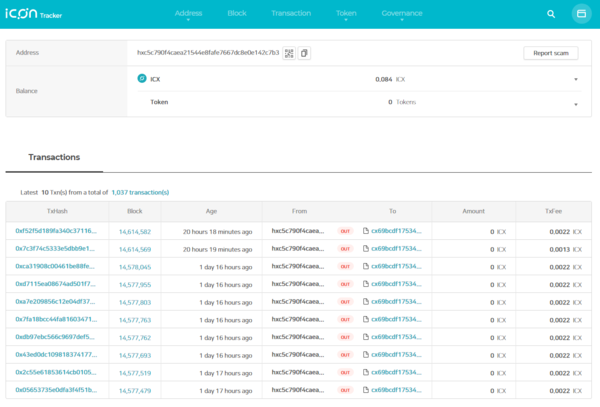Click the ICX coin icon in Balance
The height and width of the screenshot is (407, 600).
pyautogui.click(x=142, y=78)
